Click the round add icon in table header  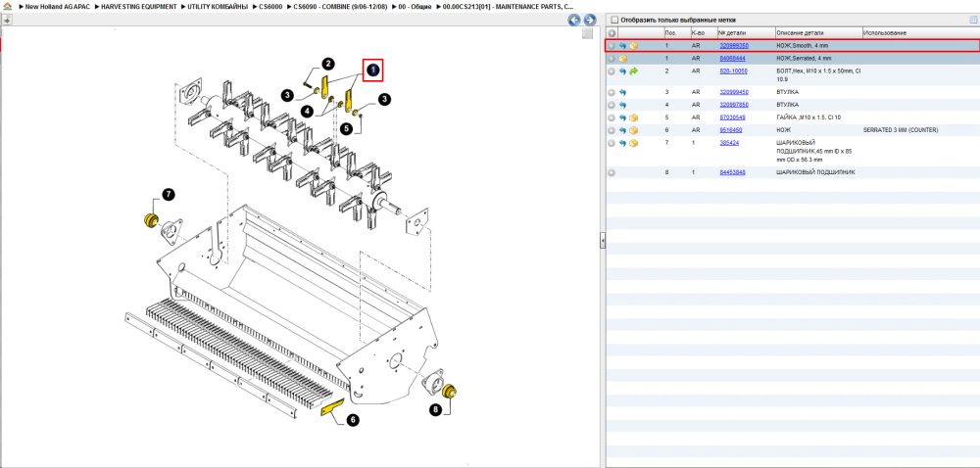(612, 33)
